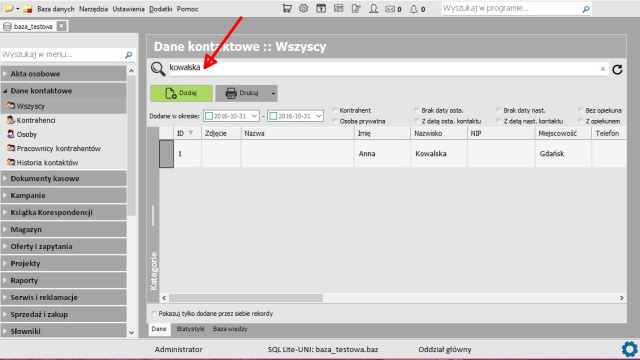Open the end date dropdown arrow

tap(318, 116)
